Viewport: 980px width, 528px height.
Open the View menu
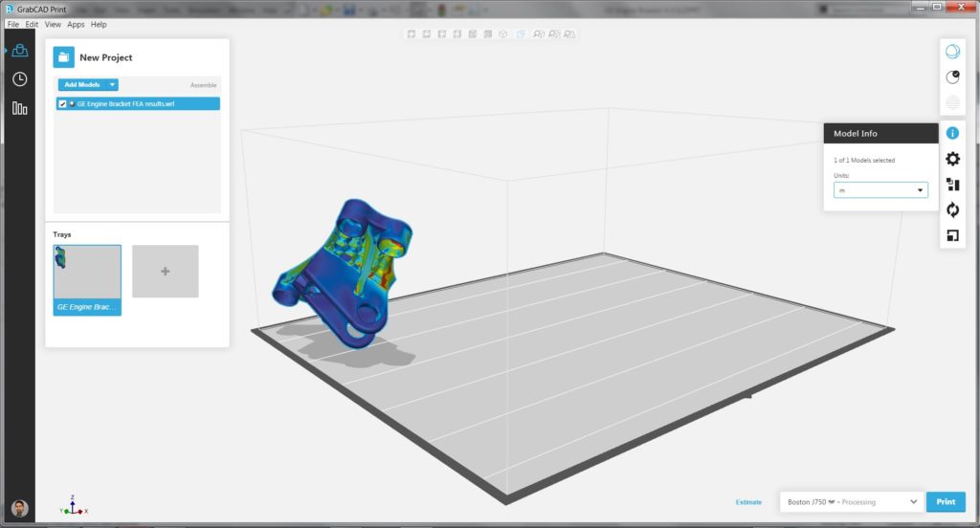[54, 24]
